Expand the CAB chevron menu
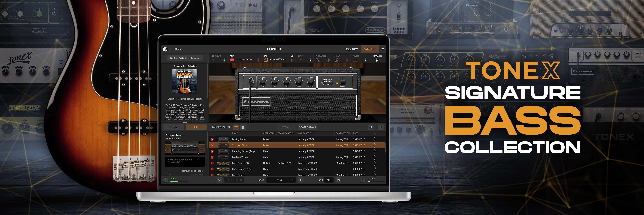Viewport: 644px width, 215px height. coord(269,56)
